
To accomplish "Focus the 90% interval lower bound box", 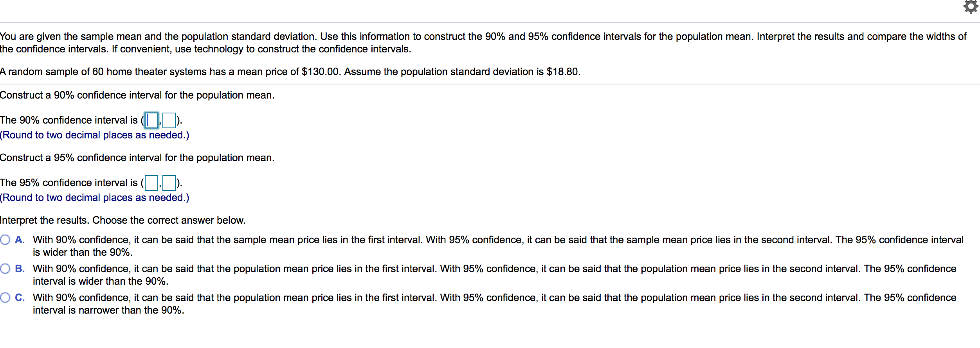I will 151,120.
